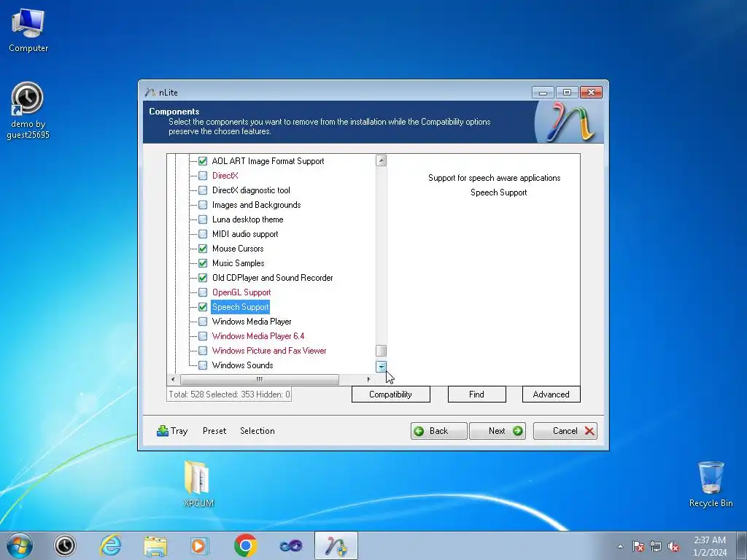Image resolution: width=747 pixels, height=560 pixels.
Task: Select the OpenGL Support label
Action: coord(241,292)
